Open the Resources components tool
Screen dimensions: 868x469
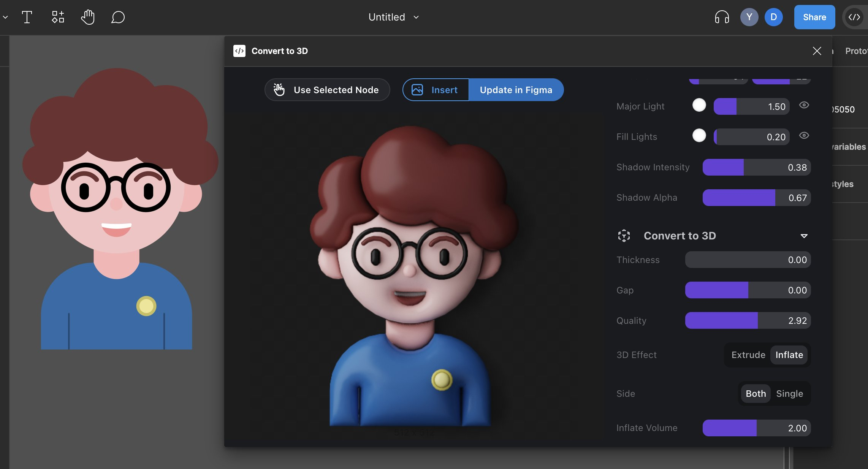point(58,17)
